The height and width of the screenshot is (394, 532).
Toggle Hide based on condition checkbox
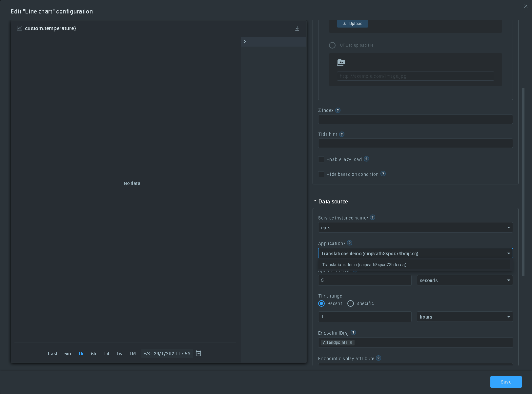[x=321, y=174]
